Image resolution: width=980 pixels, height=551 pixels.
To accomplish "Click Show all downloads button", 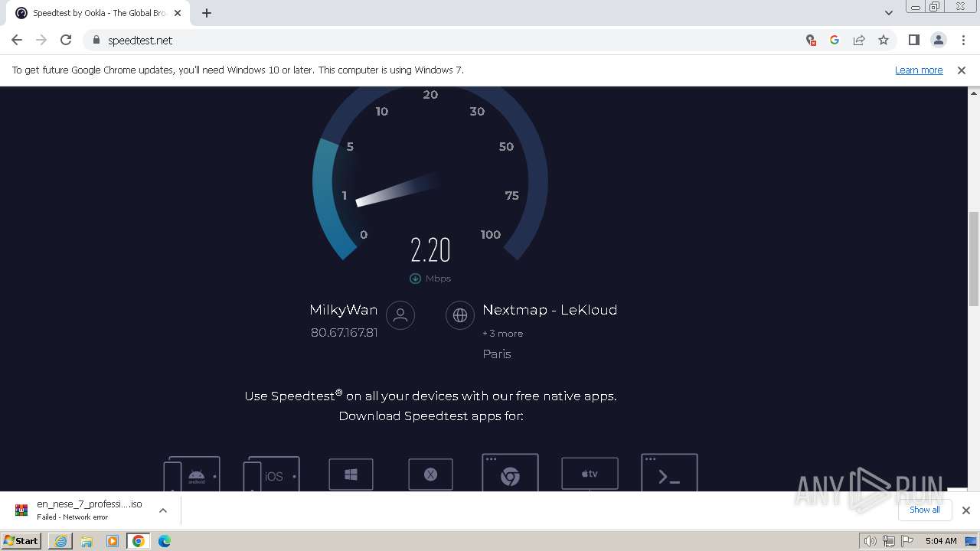I will pyautogui.click(x=925, y=510).
